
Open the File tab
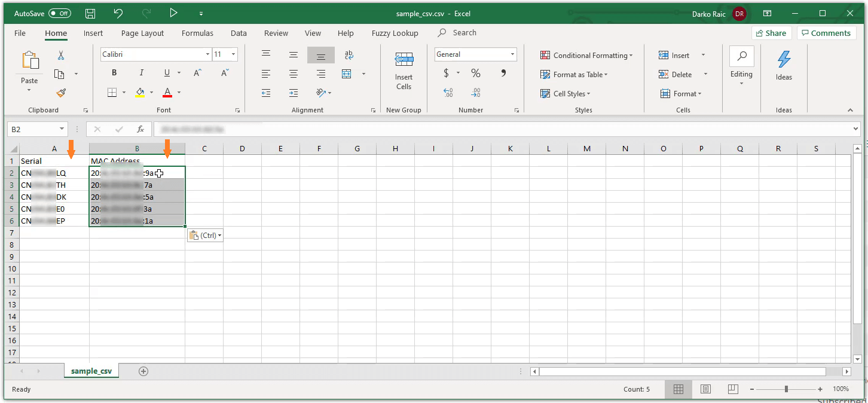pos(20,33)
